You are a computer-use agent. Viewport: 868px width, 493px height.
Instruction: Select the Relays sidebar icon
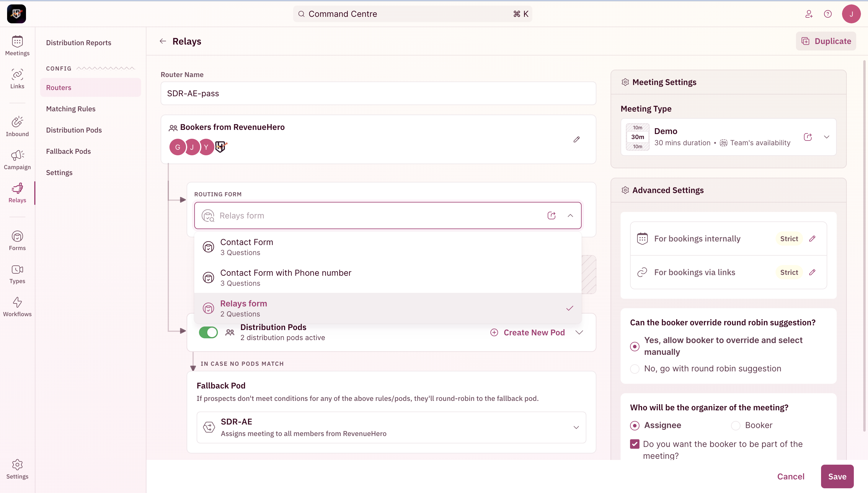[17, 193]
